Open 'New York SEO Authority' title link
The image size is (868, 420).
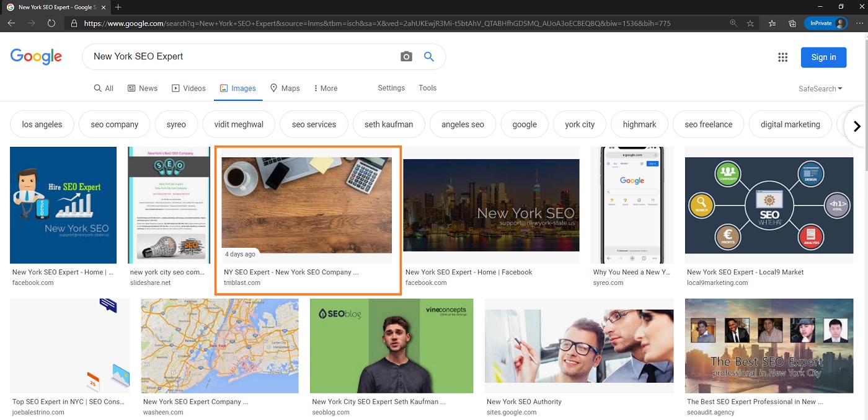pos(524,401)
